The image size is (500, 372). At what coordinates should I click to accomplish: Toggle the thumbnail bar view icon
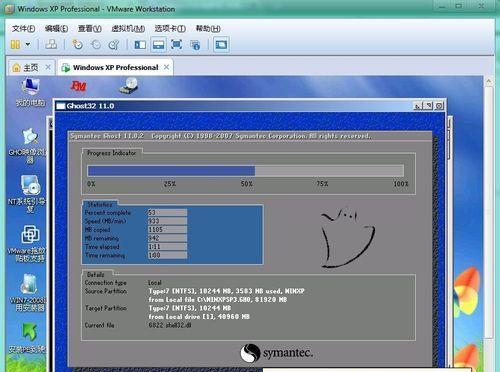(x=158, y=44)
